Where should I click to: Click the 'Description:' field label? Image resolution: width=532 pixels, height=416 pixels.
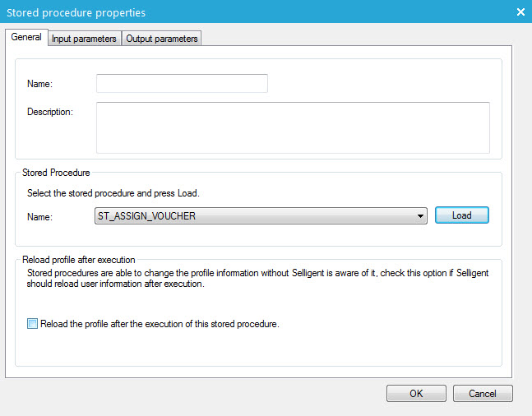(50, 112)
